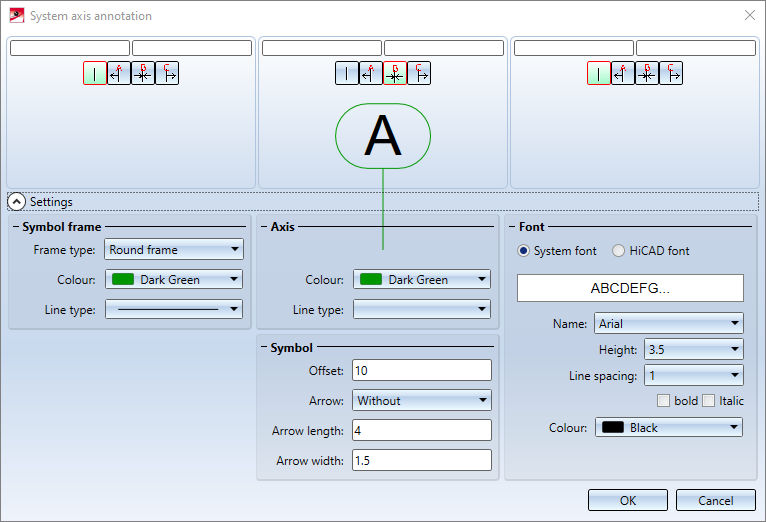
Task: Open the Axis Colour dropdown
Action: (422, 279)
